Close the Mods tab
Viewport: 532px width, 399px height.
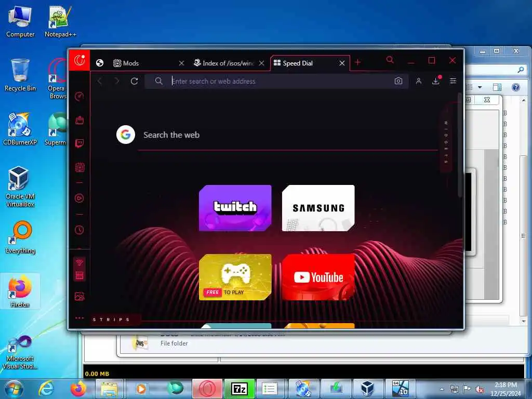(181, 63)
